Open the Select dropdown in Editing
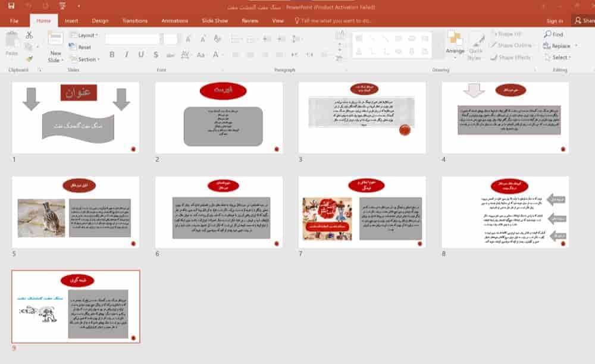 tap(558, 57)
